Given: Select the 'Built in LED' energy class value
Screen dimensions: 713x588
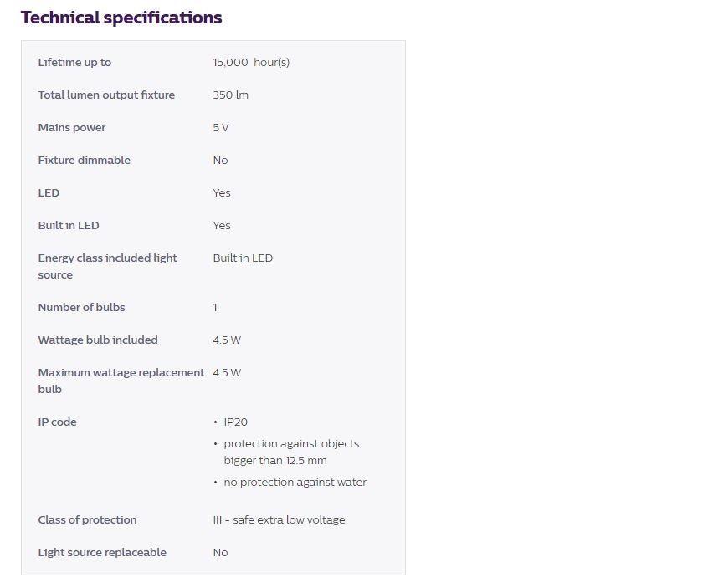Looking at the screenshot, I should point(243,258).
